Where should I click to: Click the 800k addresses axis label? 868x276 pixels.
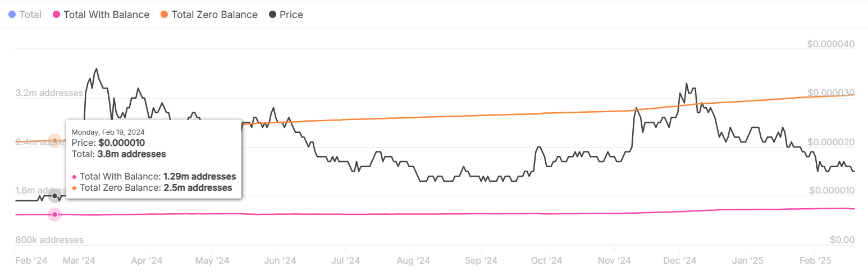[49, 240]
